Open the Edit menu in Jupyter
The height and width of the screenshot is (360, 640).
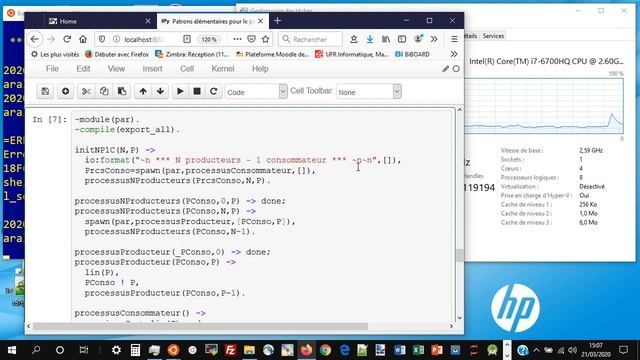(x=83, y=69)
